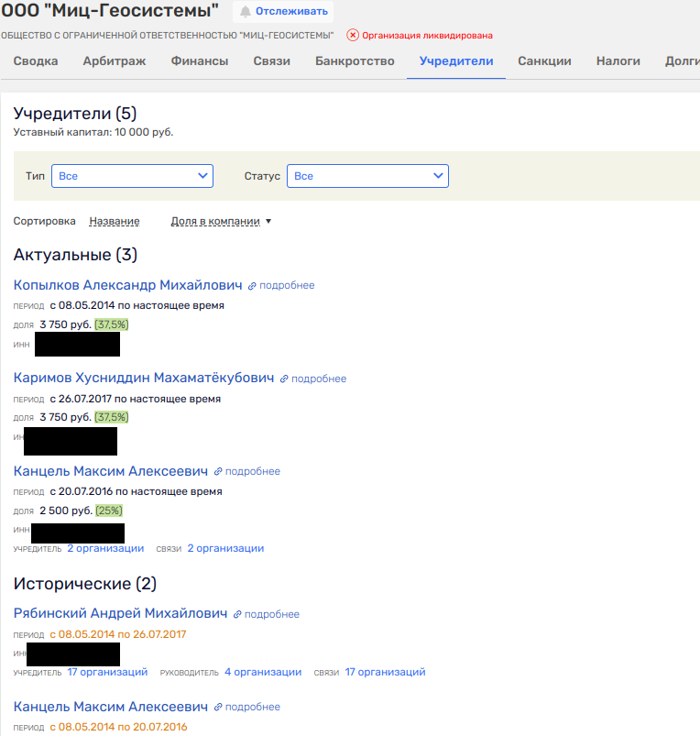700x736 pixels.
Task: Open Каримов Хусниддин Махаматёкубович profile
Action: (144, 378)
